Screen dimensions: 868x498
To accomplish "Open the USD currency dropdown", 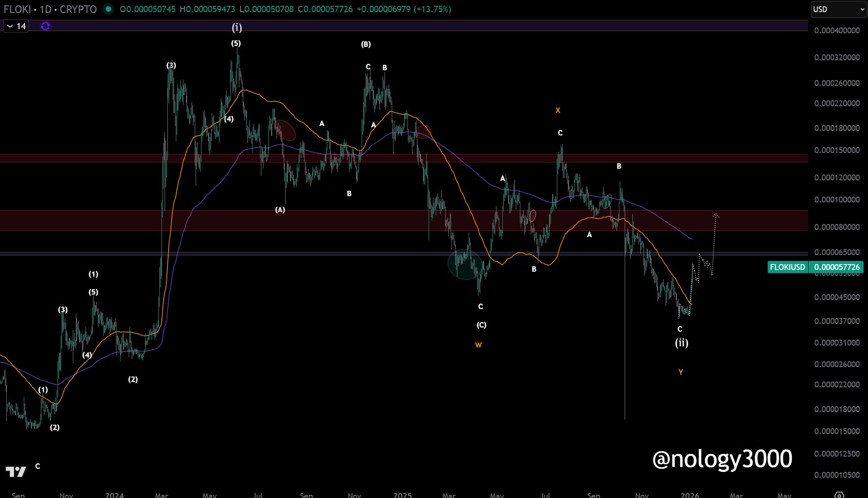I will tap(838, 9).
